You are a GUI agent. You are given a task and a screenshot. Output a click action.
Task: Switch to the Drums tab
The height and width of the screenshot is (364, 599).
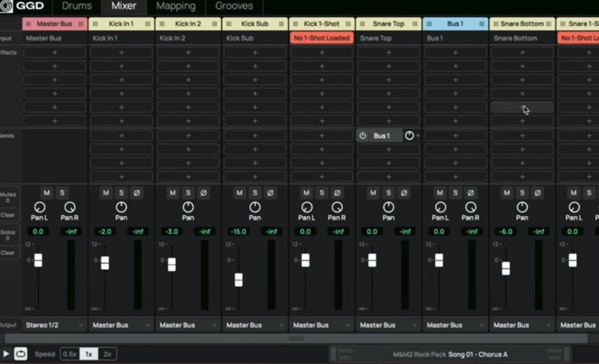[77, 6]
